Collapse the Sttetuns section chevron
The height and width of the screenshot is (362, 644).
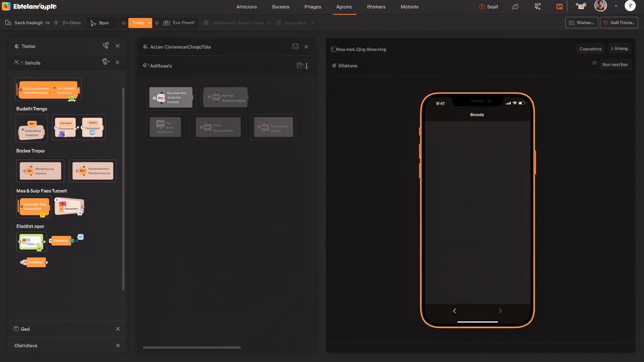point(334,66)
